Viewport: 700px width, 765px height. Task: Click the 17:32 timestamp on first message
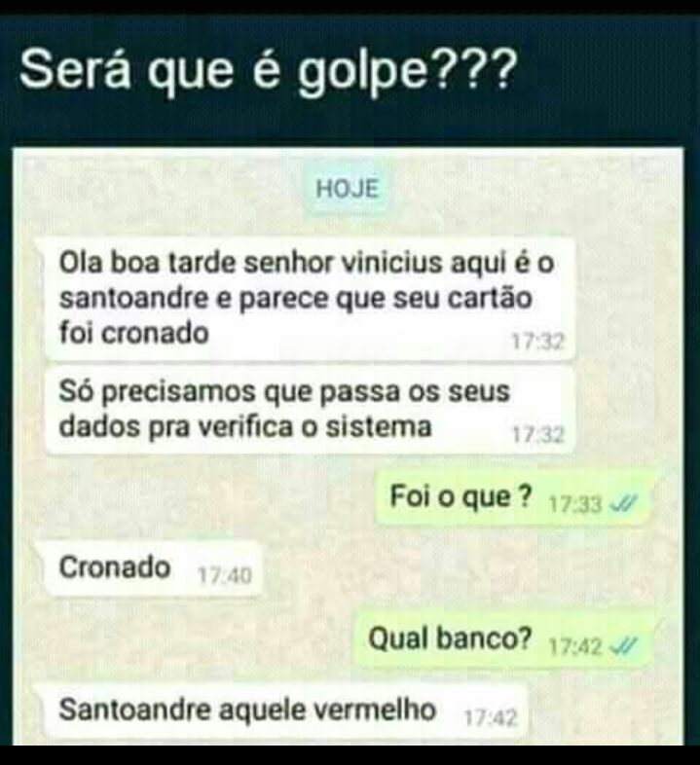tap(538, 342)
